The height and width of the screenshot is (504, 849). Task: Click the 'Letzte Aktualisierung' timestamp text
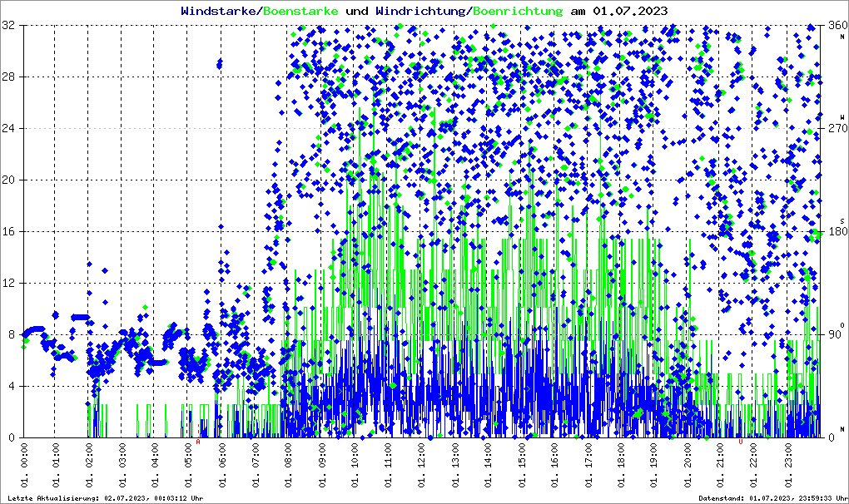tap(106, 498)
